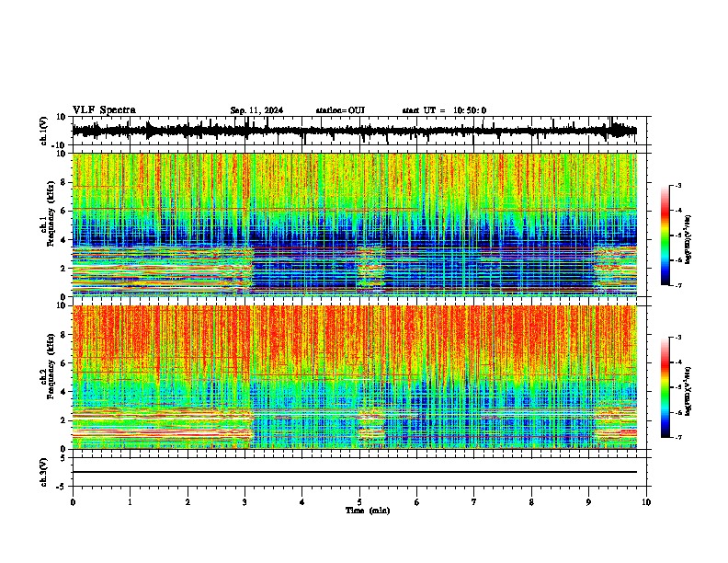728x563 pixels.
Task: Click the ch.1 voltage waveform trace
Action: [354, 131]
